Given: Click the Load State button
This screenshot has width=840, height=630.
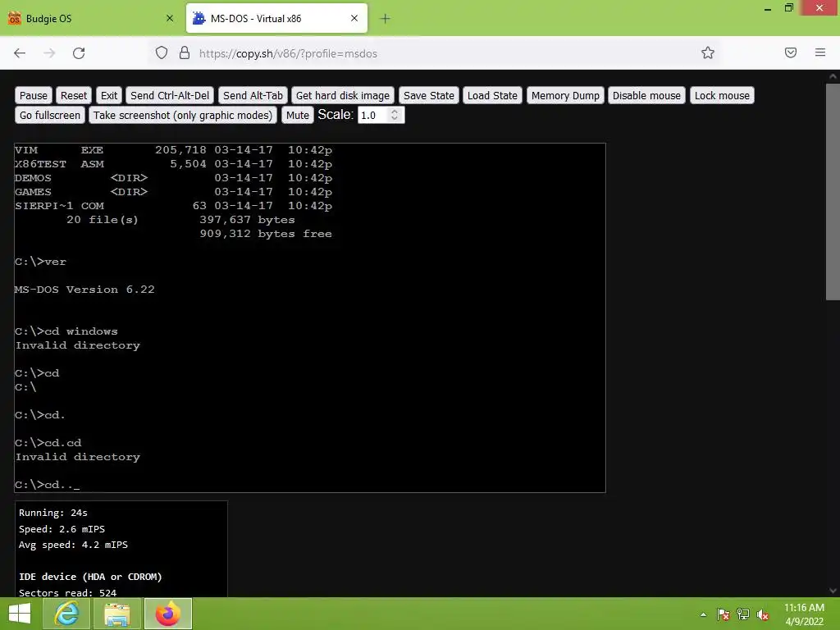Looking at the screenshot, I should (492, 95).
